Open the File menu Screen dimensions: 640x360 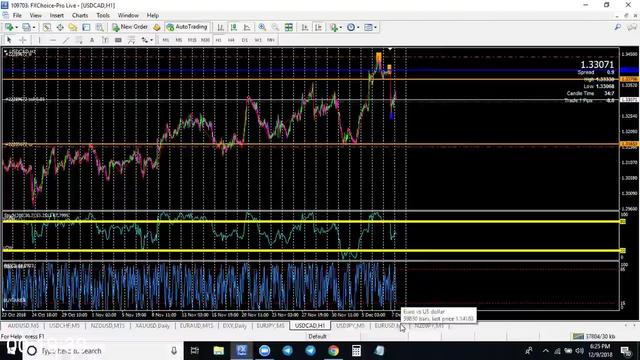[17, 16]
